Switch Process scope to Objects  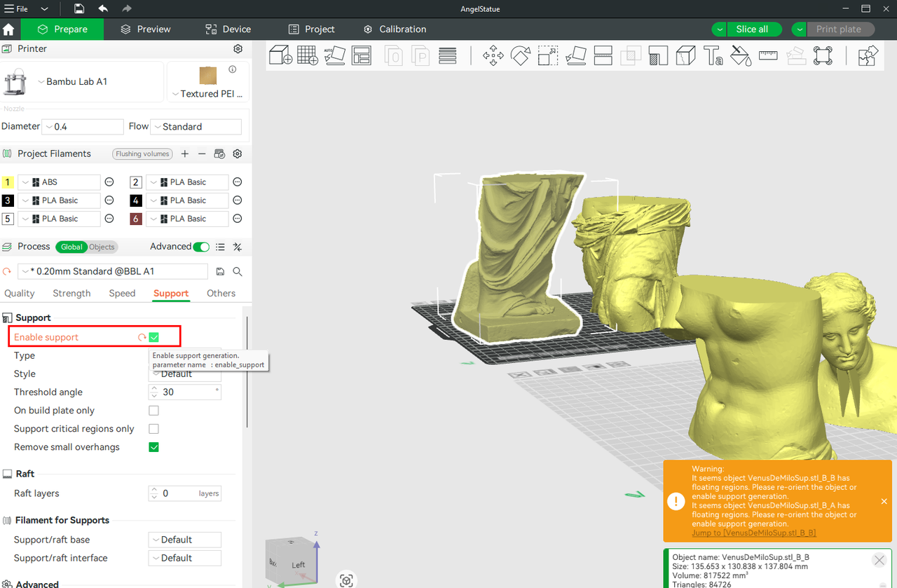[102, 247]
